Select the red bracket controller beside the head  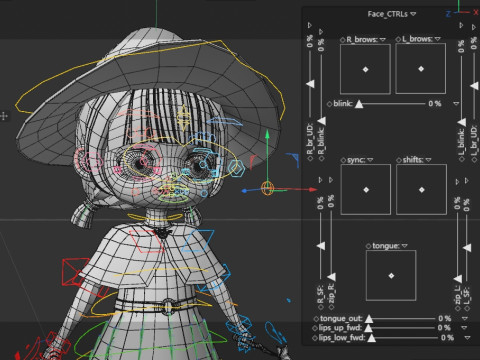[253, 162]
